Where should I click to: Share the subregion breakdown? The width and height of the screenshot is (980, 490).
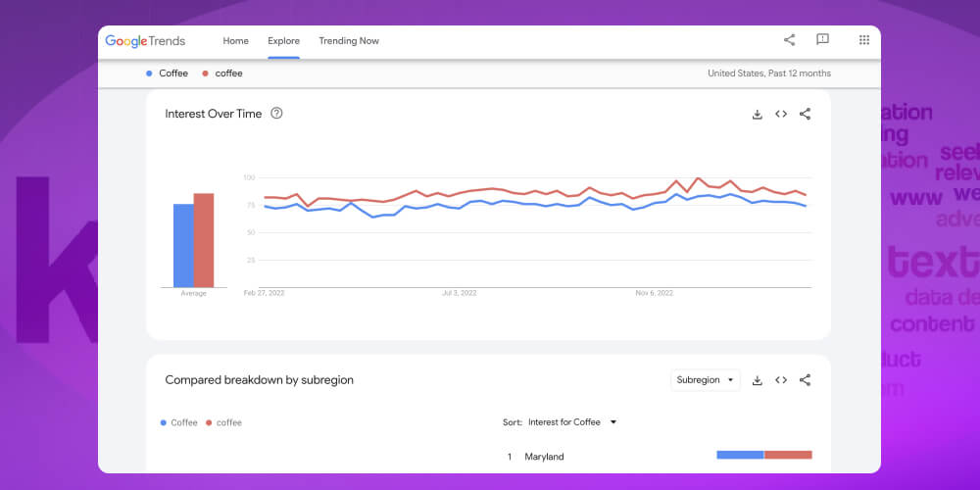[805, 380]
